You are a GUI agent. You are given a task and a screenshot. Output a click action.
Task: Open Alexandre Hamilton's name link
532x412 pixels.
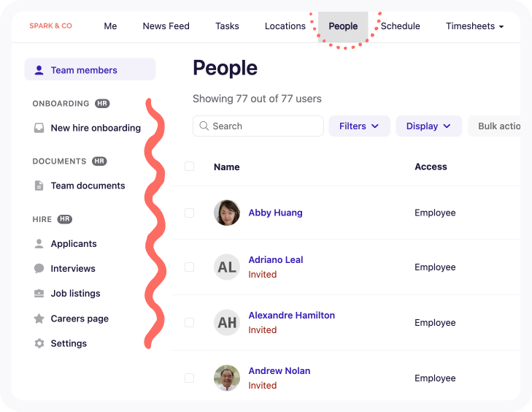292,315
